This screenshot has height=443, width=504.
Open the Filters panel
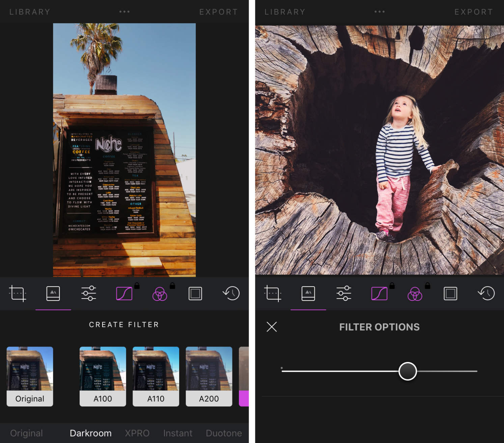point(53,293)
